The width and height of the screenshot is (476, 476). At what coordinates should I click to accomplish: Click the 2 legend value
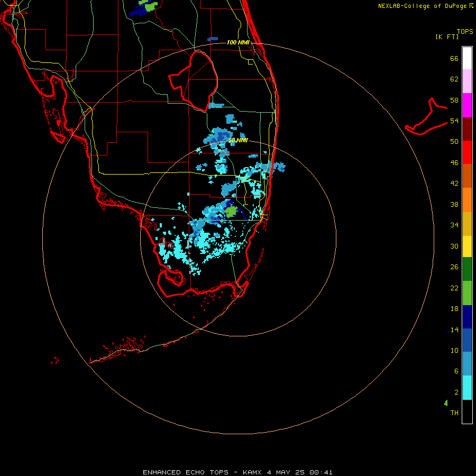tap(456, 392)
